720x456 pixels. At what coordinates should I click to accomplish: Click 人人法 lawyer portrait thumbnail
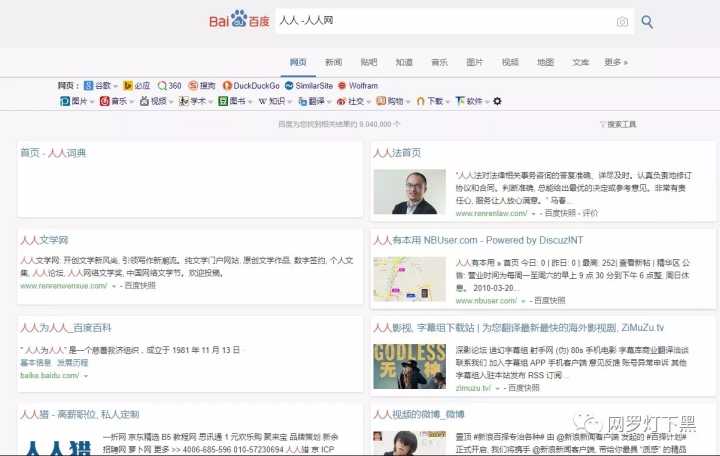(410, 191)
